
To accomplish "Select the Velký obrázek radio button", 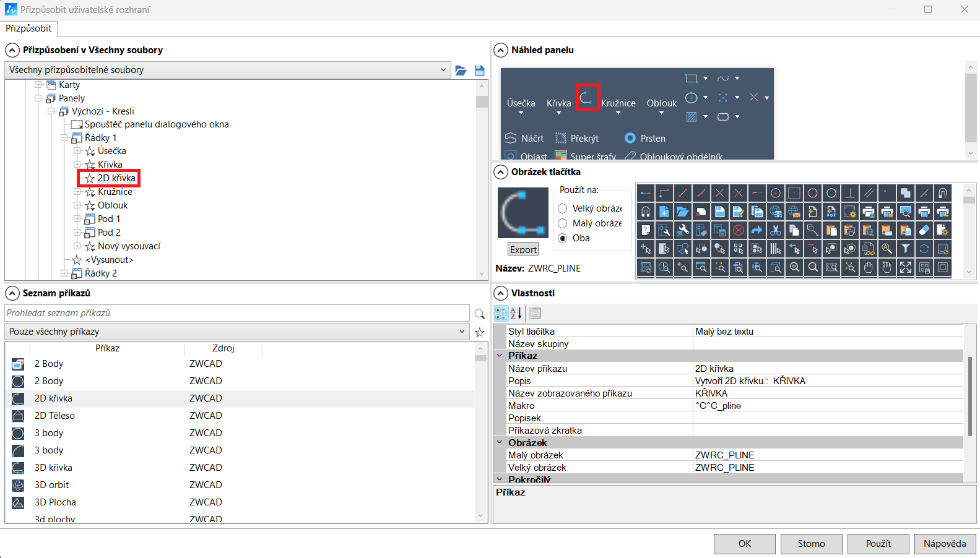I will click(x=563, y=208).
